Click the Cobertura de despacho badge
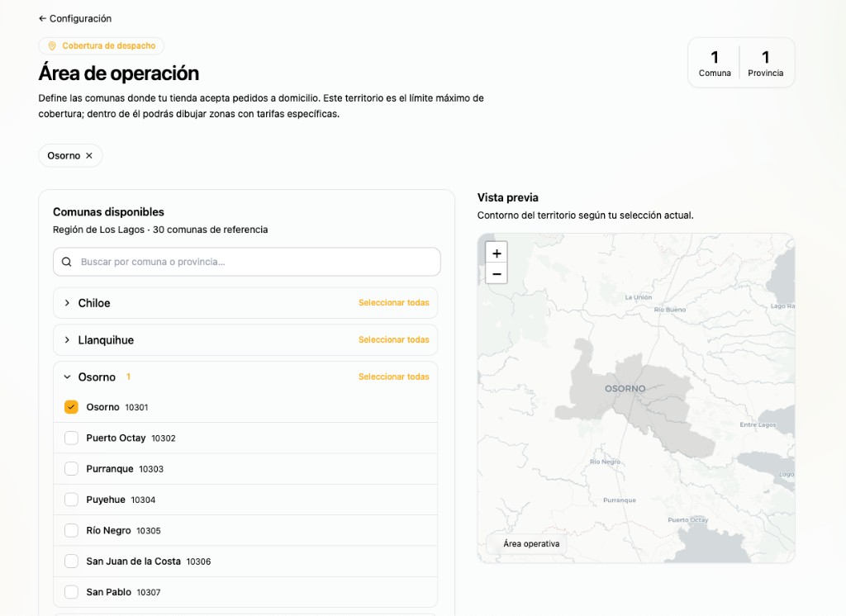This screenshot has height=616, width=846. tap(102, 46)
